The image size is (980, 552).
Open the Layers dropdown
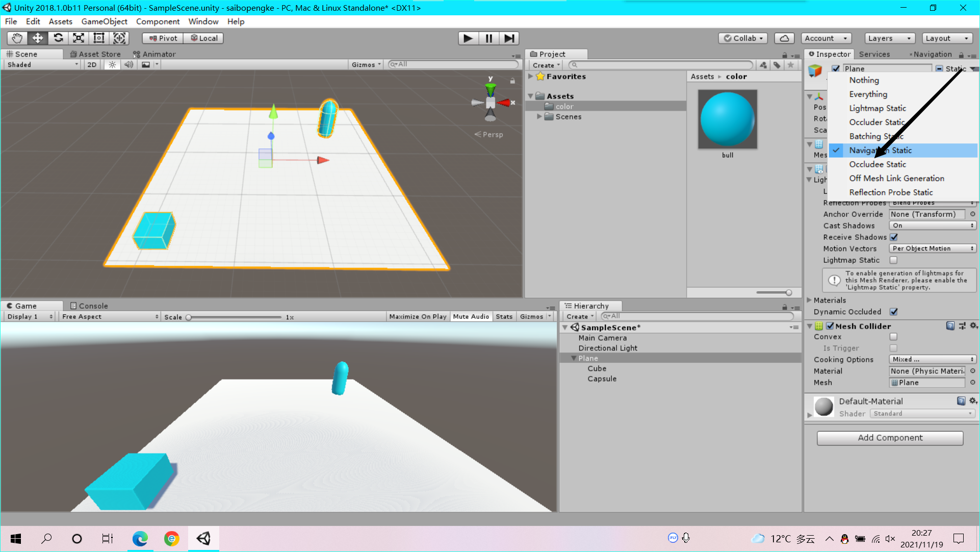[x=889, y=38]
